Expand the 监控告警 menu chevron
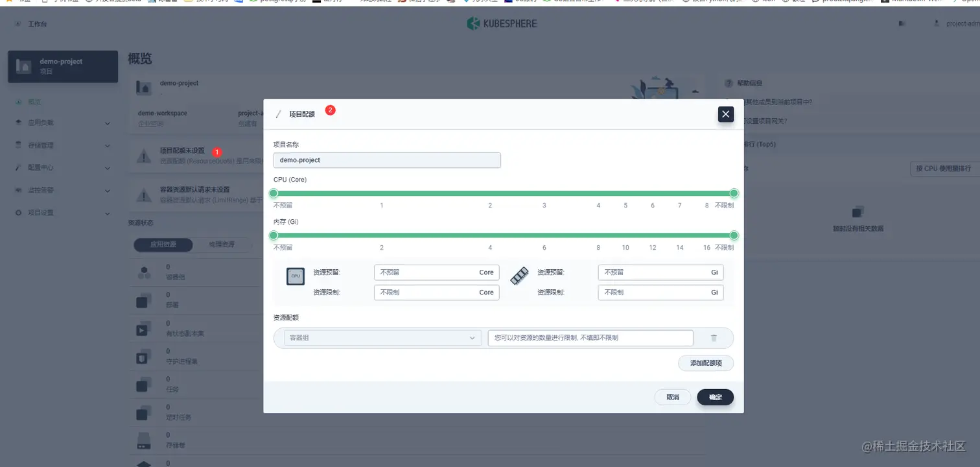The width and height of the screenshot is (980, 467). [x=108, y=190]
